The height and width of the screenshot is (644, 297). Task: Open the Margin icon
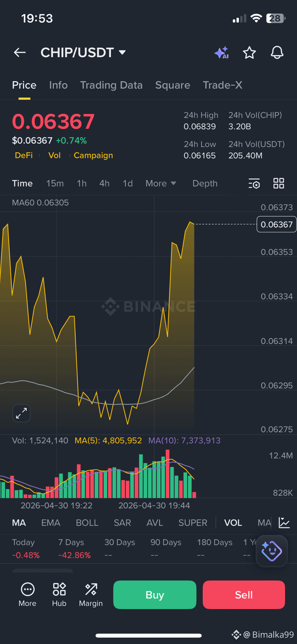click(x=91, y=595)
